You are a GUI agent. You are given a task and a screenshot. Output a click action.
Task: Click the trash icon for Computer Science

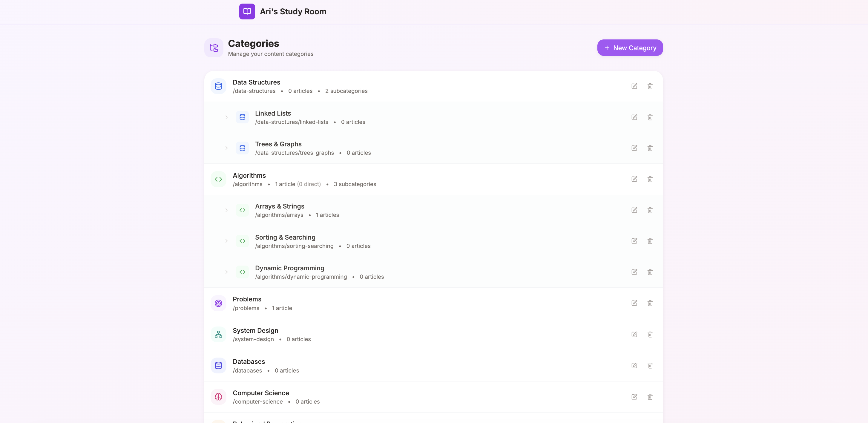point(650,397)
